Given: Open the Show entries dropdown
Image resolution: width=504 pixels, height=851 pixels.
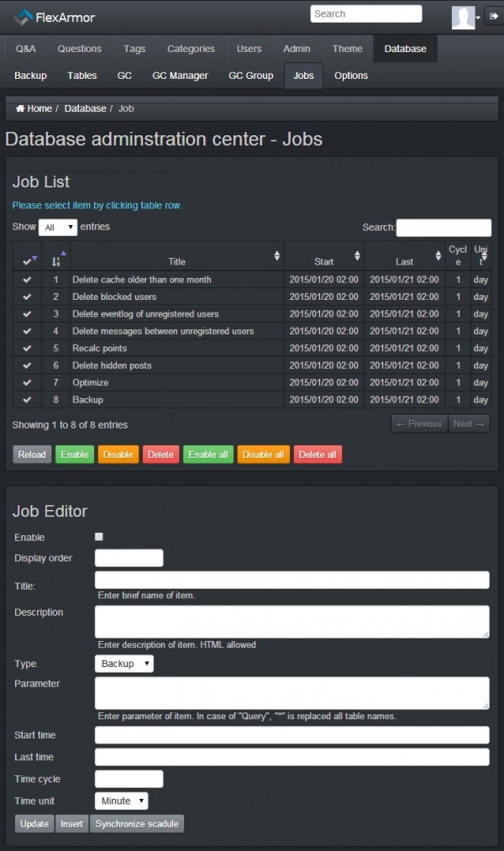Looking at the screenshot, I should (x=57, y=228).
